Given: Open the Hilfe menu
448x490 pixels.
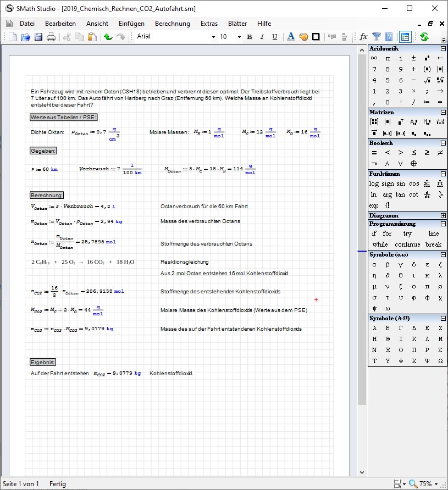Looking at the screenshot, I should (264, 24).
